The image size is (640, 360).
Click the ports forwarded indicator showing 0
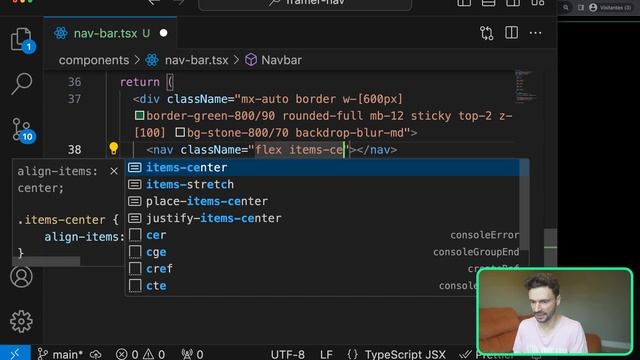193,354
